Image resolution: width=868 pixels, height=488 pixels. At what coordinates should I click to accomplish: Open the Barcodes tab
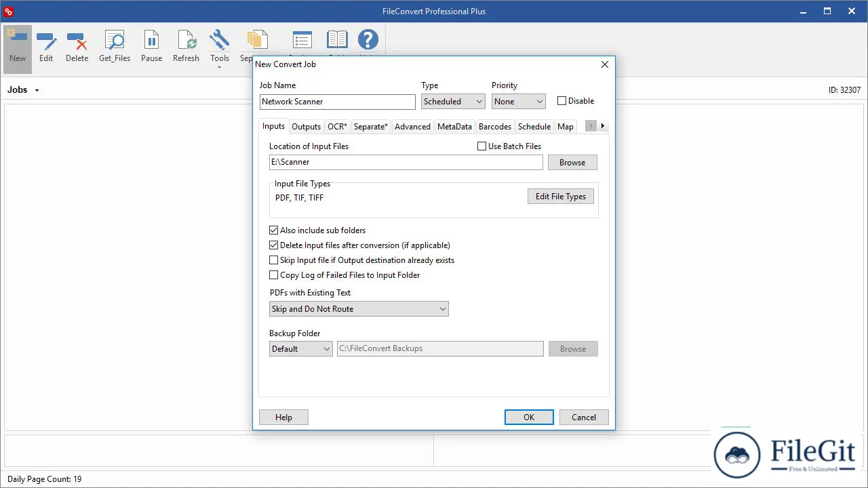tap(495, 127)
